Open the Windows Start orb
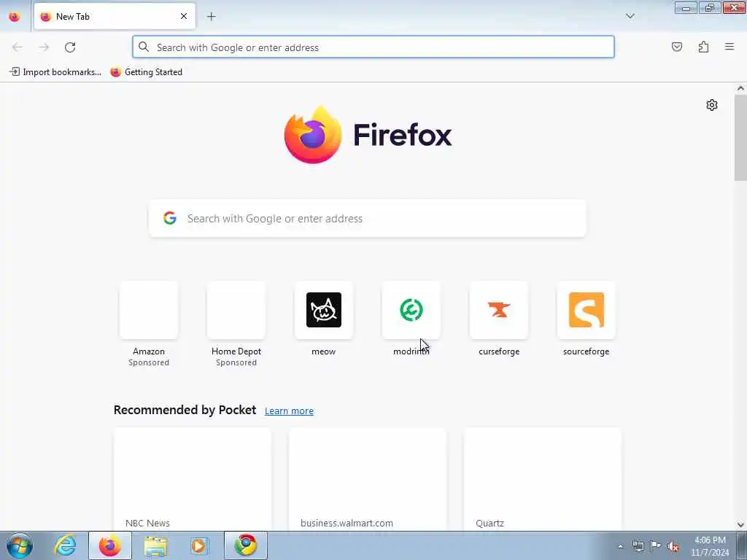The width and height of the screenshot is (747, 560). click(20, 545)
